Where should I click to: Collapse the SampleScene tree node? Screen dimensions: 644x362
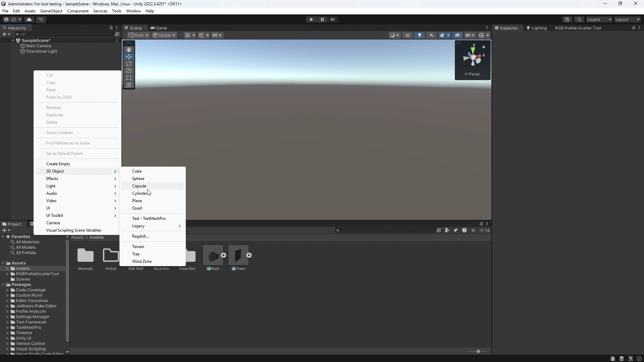pos(13,41)
